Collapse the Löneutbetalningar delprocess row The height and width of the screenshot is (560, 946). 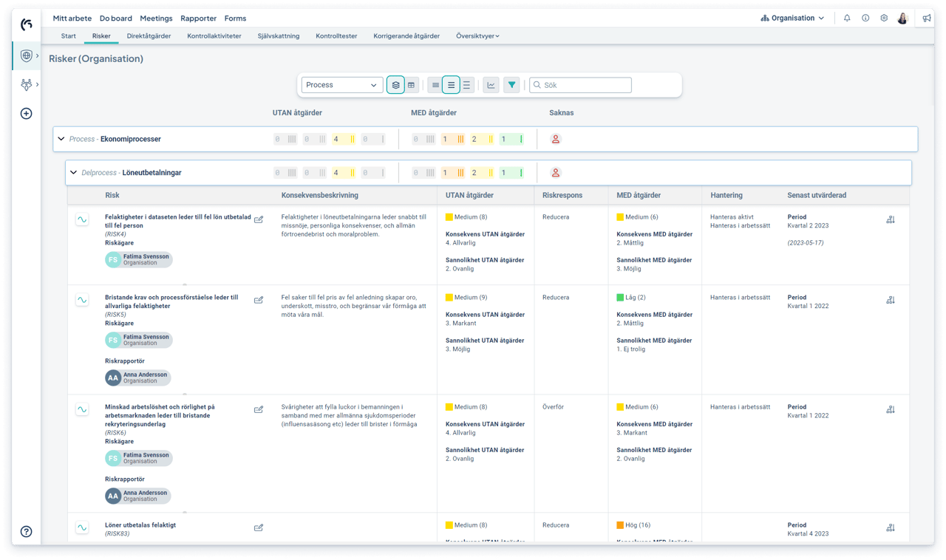pyautogui.click(x=73, y=173)
